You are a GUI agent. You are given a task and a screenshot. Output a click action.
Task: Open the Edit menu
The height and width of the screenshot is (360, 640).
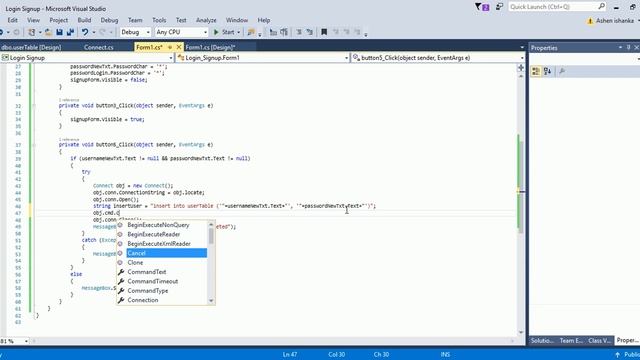click(x=12, y=20)
